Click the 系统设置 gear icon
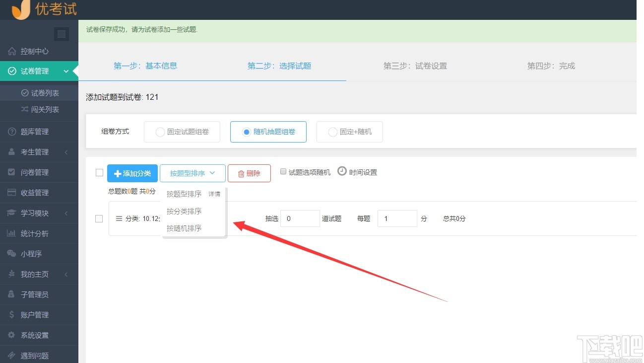 [12, 335]
